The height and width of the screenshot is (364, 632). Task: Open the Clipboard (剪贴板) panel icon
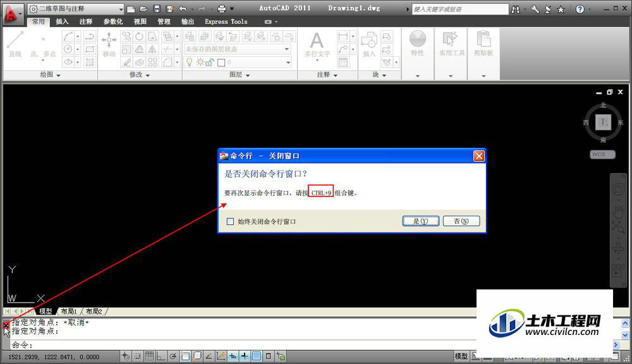click(483, 44)
